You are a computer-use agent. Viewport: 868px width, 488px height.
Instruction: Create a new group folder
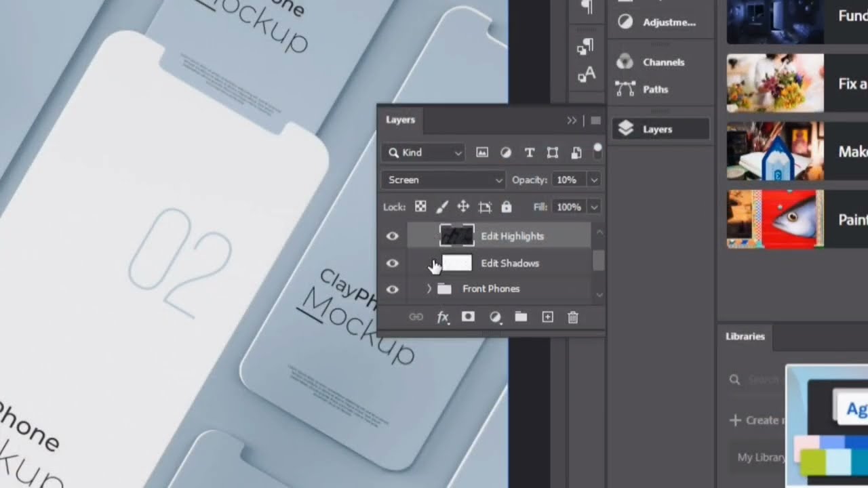coord(521,317)
